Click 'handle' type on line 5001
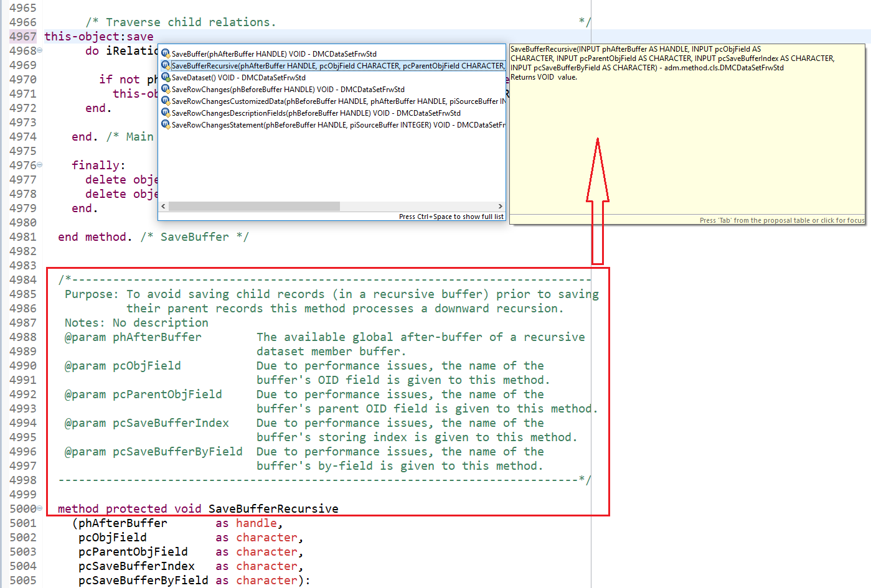 pyautogui.click(x=257, y=523)
